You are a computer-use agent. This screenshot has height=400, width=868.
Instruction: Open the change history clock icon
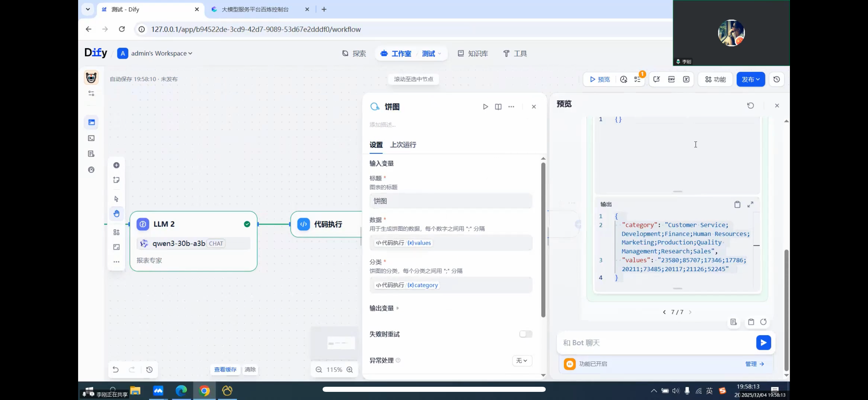[x=776, y=79]
